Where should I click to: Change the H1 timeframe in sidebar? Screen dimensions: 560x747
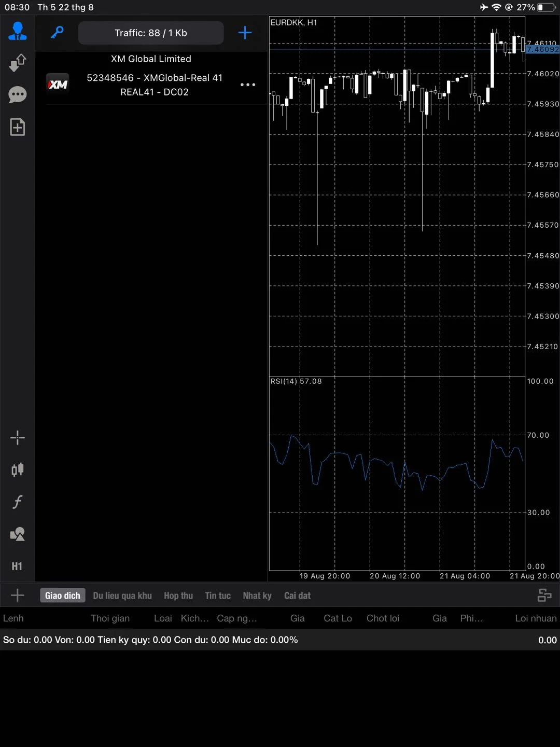[17, 566]
